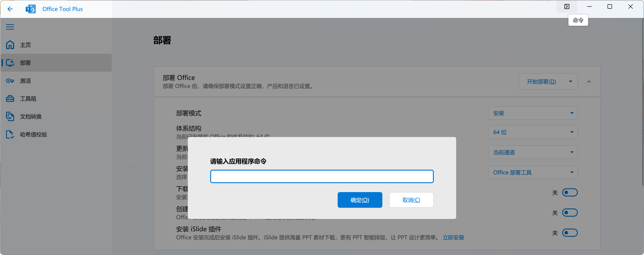Expand the 更新通道 当前通道 dropdown
The image size is (644, 255).
[x=532, y=152]
